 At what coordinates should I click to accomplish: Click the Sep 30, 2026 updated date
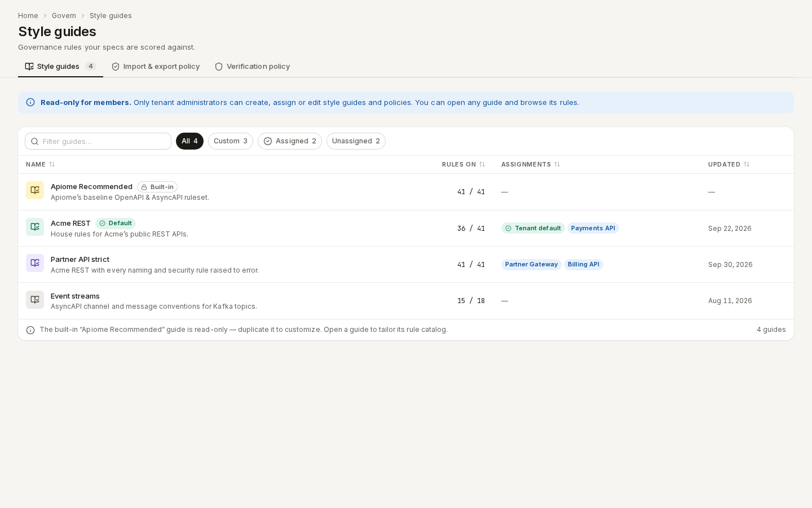730,265
